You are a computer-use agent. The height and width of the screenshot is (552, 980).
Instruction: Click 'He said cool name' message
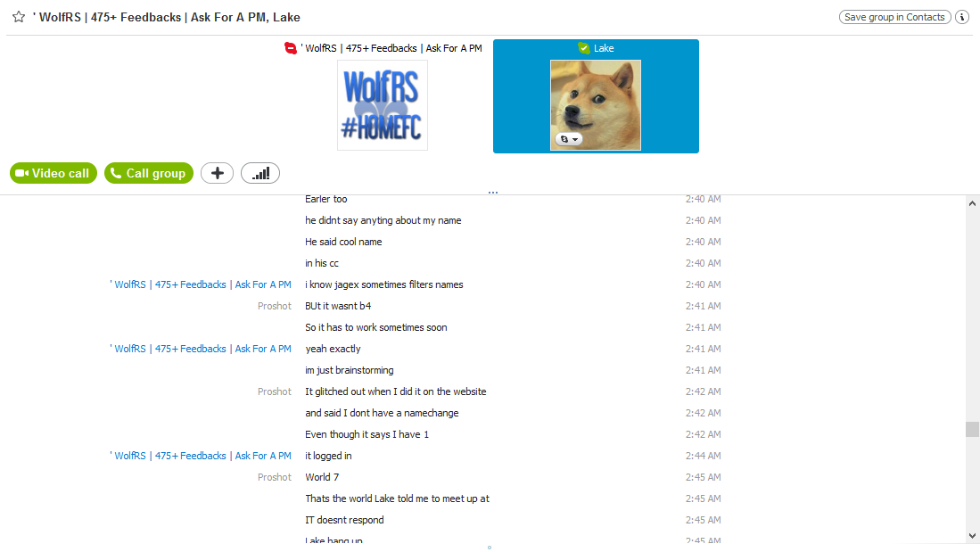(x=343, y=242)
